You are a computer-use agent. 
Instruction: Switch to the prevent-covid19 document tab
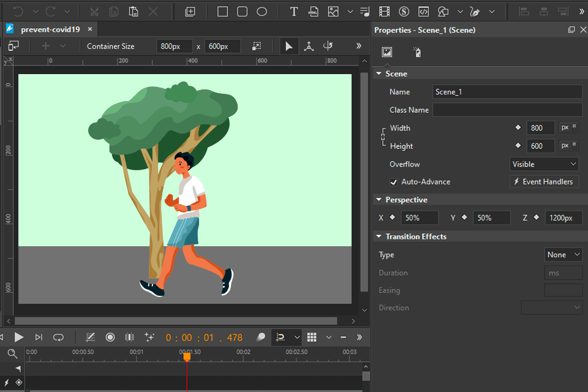coord(50,29)
